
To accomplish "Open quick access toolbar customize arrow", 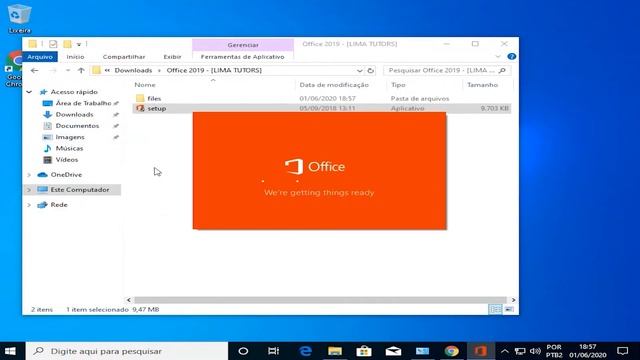I will pos(79,44).
